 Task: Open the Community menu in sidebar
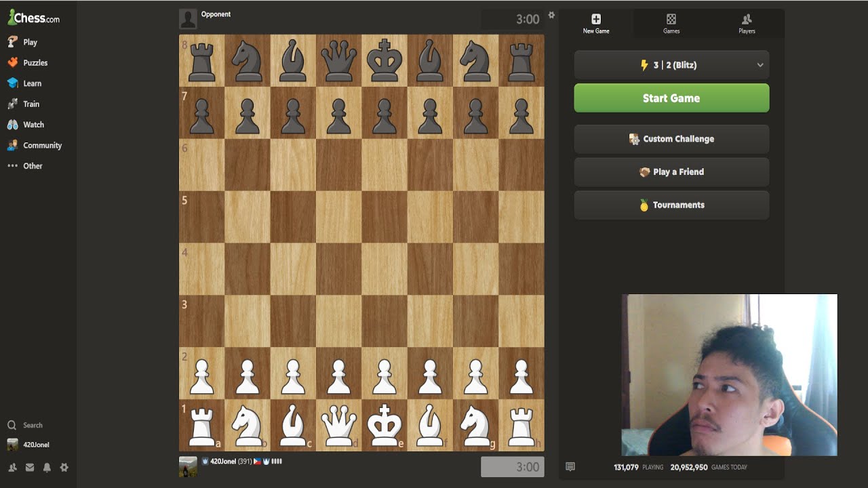35,145
